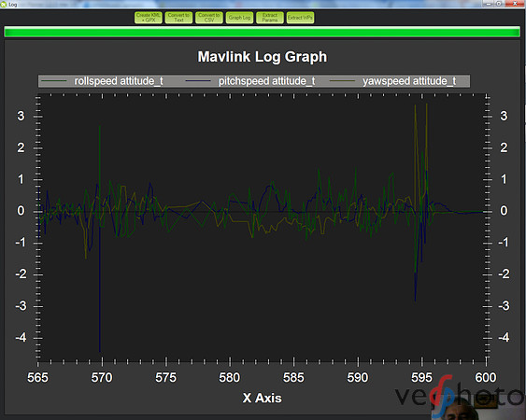The width and height of the screenshot is (526, 420).
Task: Click the Extract WPs button
Action: 300,18
